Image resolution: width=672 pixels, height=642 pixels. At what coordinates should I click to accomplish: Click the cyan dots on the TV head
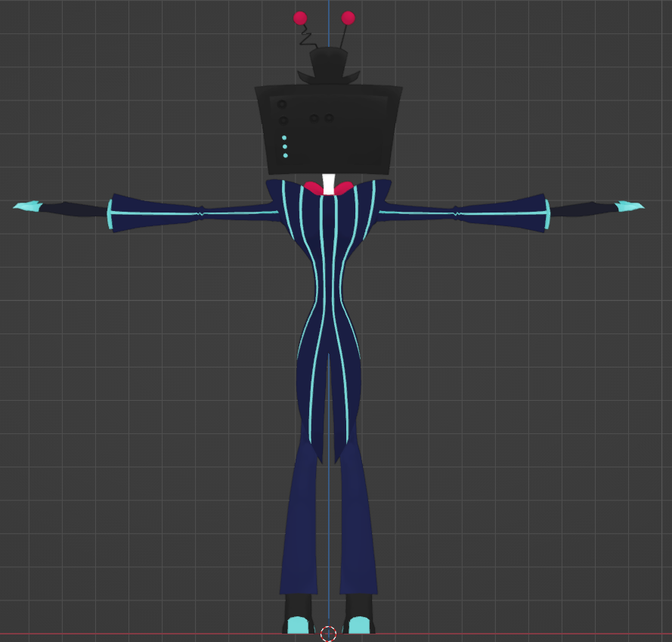[x=285, y=147]
